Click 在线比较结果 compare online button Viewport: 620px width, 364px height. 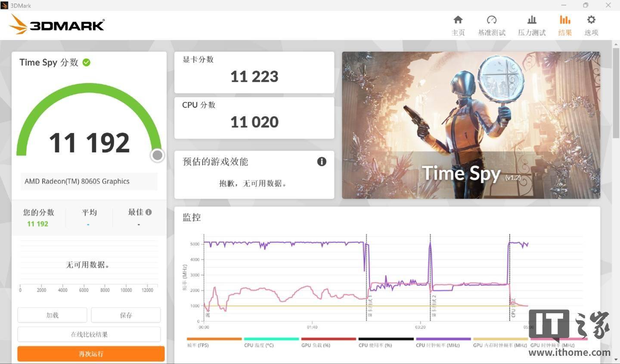89,334
